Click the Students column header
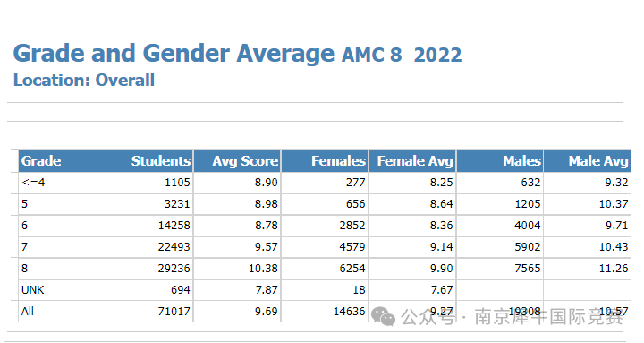The width and height of the screenshot is (644, 343). coord(149,161)
